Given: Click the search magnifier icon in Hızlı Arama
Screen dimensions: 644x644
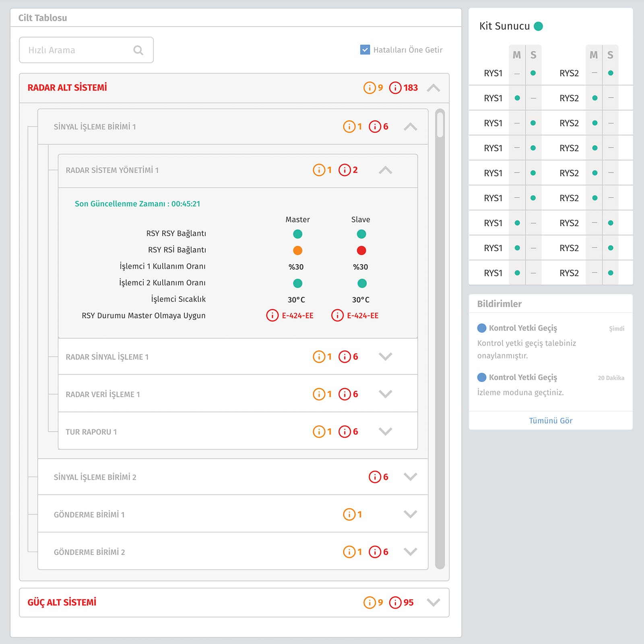Looking at the screenshot, I should coord(138,50).
